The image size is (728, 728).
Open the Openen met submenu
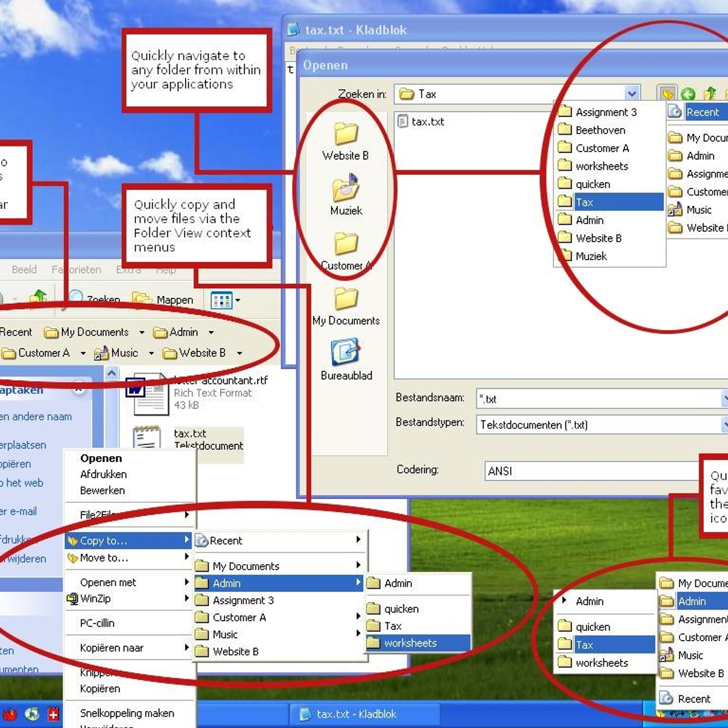pos(129,582)
